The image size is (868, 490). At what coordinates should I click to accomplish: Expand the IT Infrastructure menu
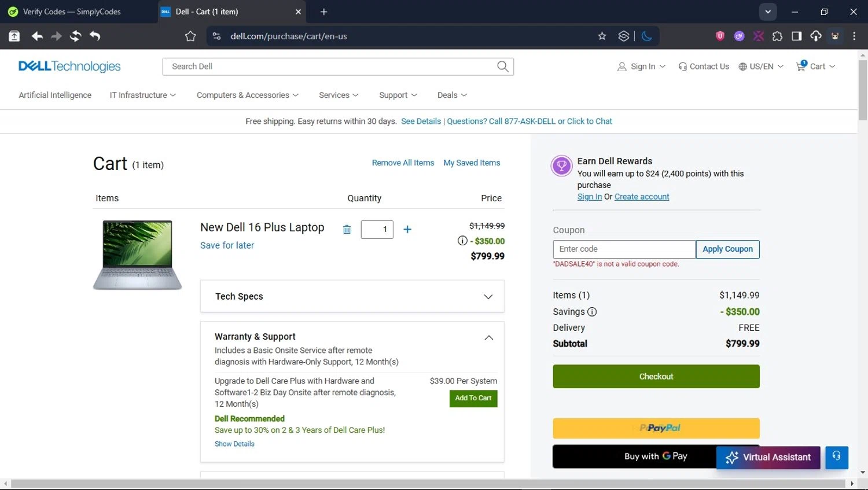click(x=143, y=95)
